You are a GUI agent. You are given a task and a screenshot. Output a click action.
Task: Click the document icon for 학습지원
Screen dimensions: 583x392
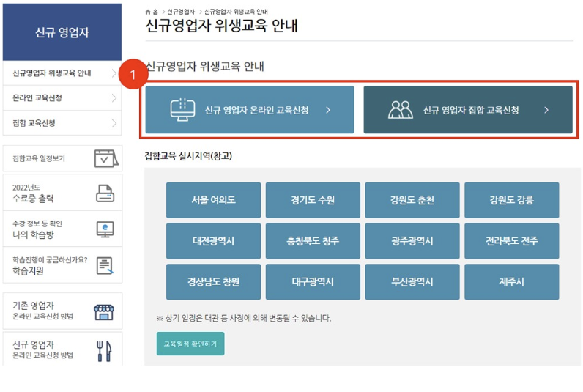point(105,265)
